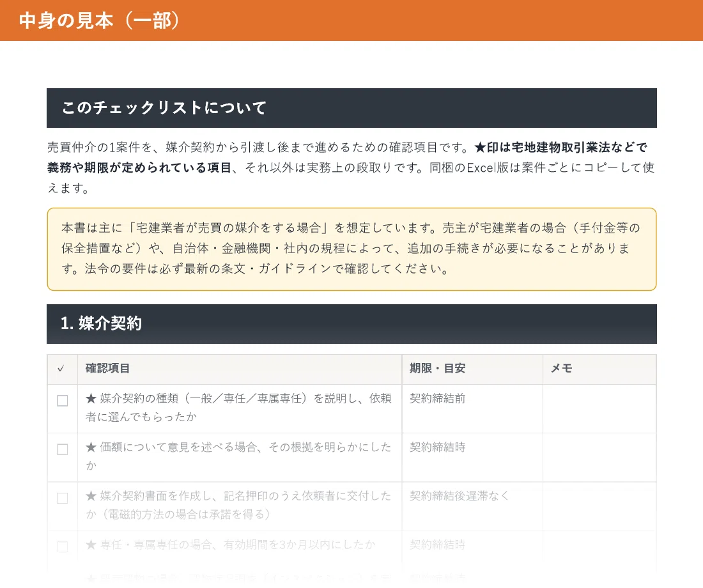Tick the 価額について意見 row checkbox
Image resolution: width=703 pixels, height=588 pixels.
pyautogui.click(x=63, y=449)
